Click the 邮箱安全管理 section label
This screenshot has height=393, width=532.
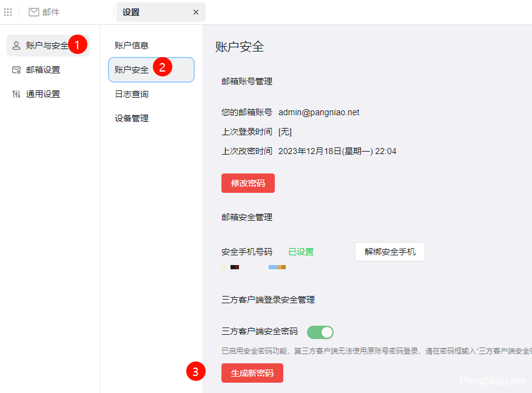click(x=247, y=217)
